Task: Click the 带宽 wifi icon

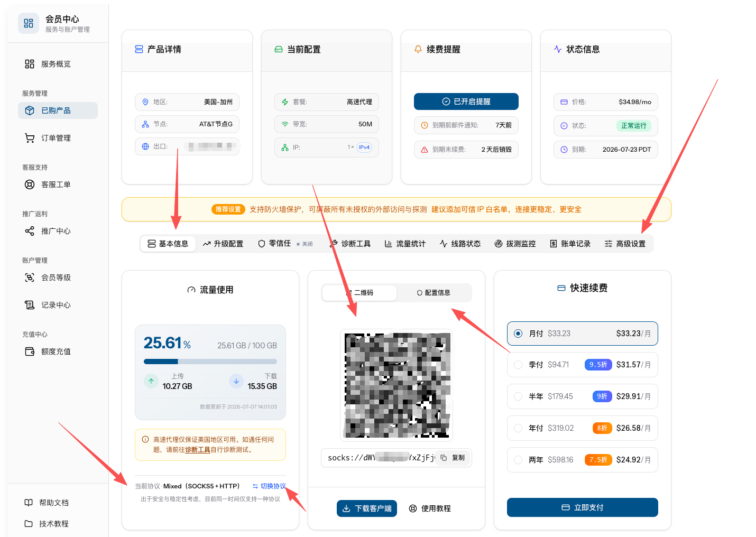Action: pyautogui.click(x=285, y=124)
